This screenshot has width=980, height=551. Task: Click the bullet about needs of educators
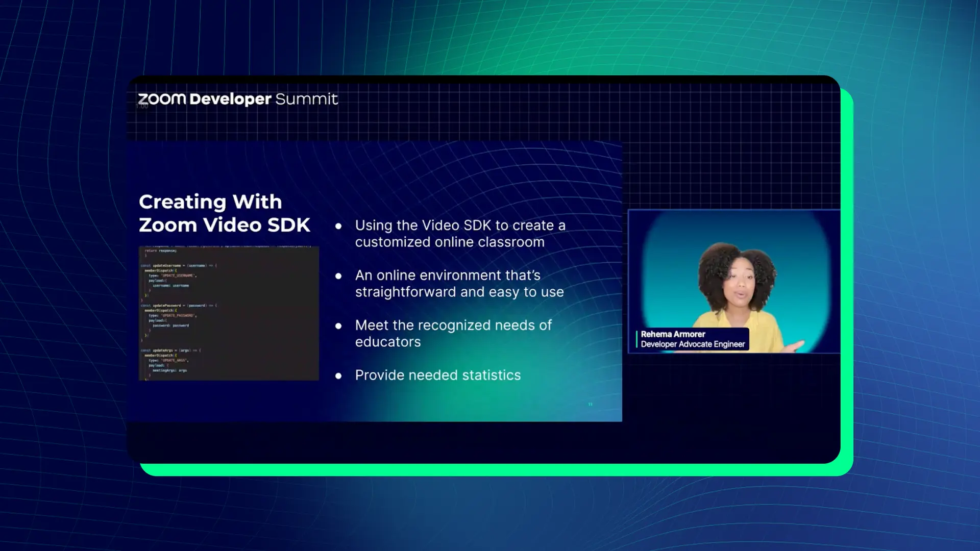click(x=453, y=333)
